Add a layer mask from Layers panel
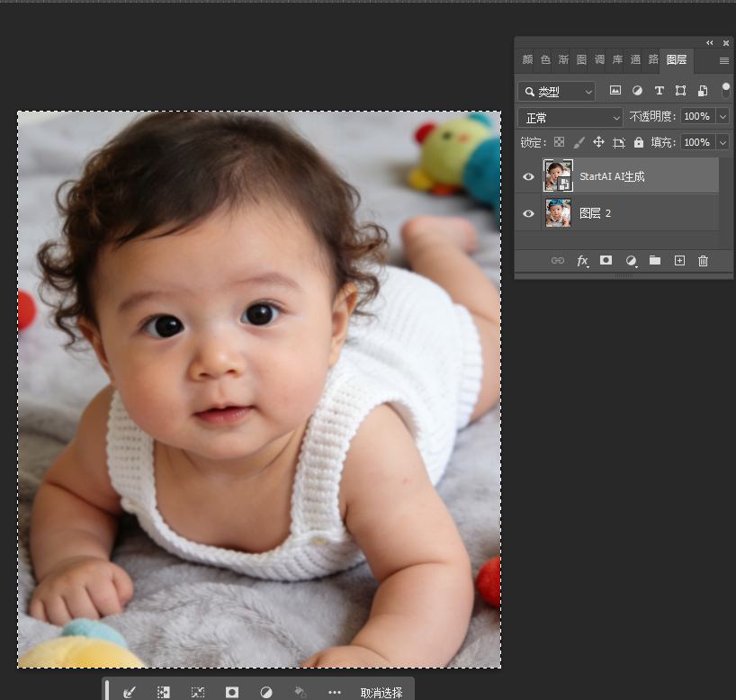This screenshot has height=700, width=736. [x=606, y=260]
